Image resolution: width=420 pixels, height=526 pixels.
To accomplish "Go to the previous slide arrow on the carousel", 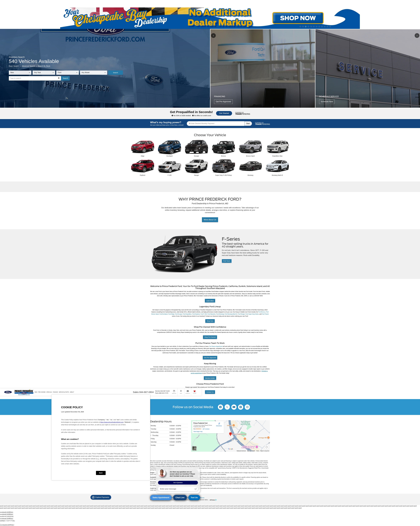I will tap(213, 36).
